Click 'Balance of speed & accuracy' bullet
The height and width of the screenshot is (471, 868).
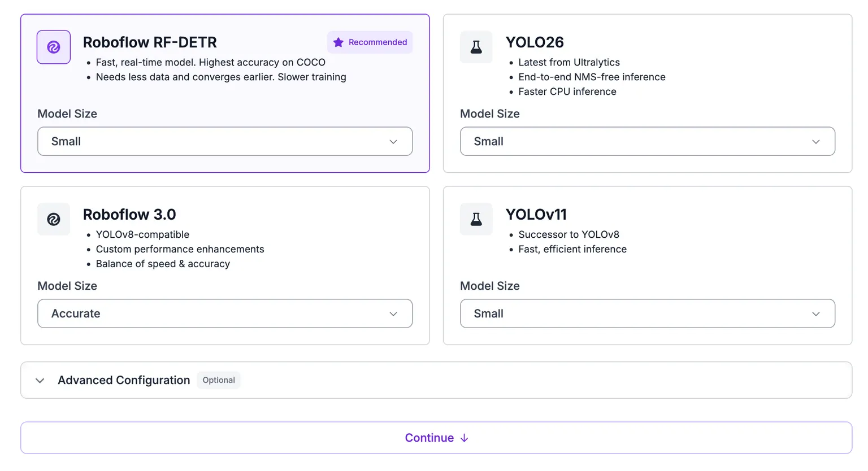[x=163, y=264]
